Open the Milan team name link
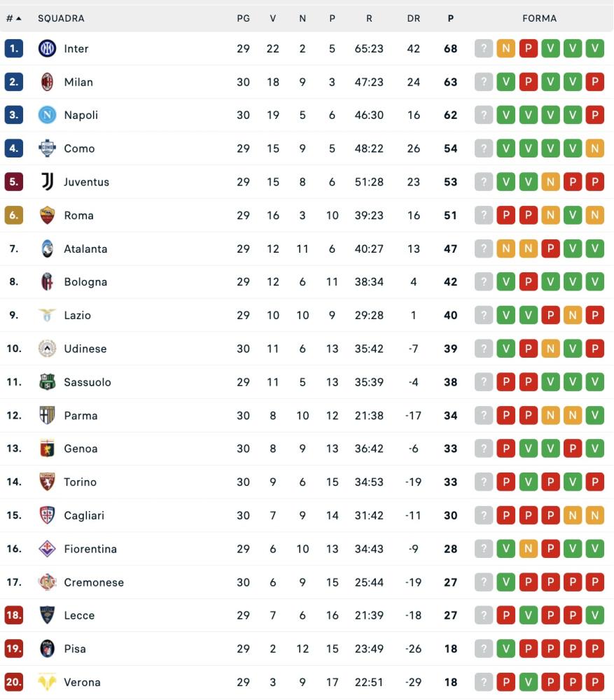Screen dimensions: 614x700 pos(78,82)
